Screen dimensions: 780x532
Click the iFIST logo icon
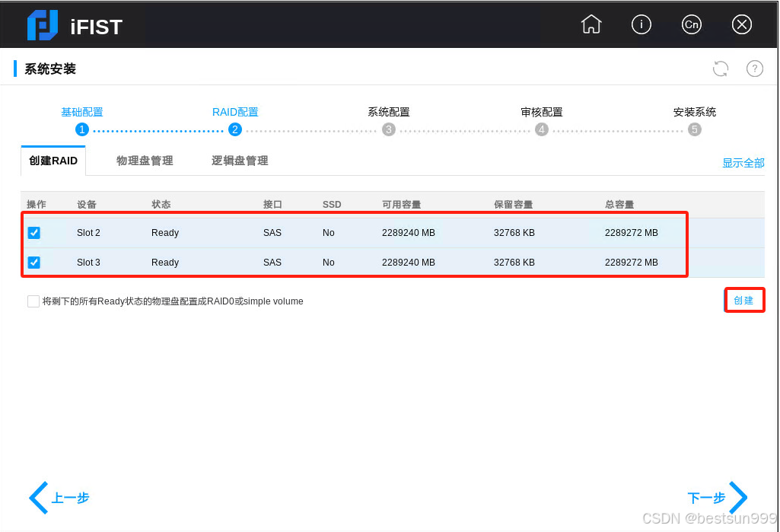(x=43, y=25)
